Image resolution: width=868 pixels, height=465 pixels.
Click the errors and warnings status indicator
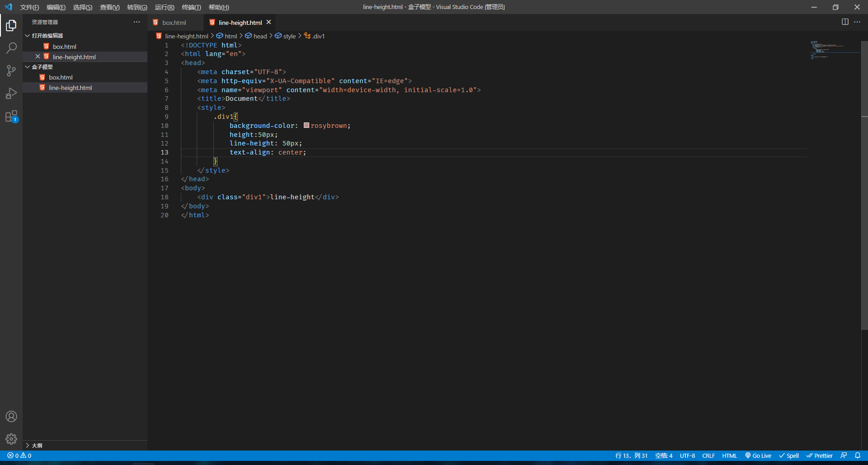pyautogui.click(x=19, y=456)
